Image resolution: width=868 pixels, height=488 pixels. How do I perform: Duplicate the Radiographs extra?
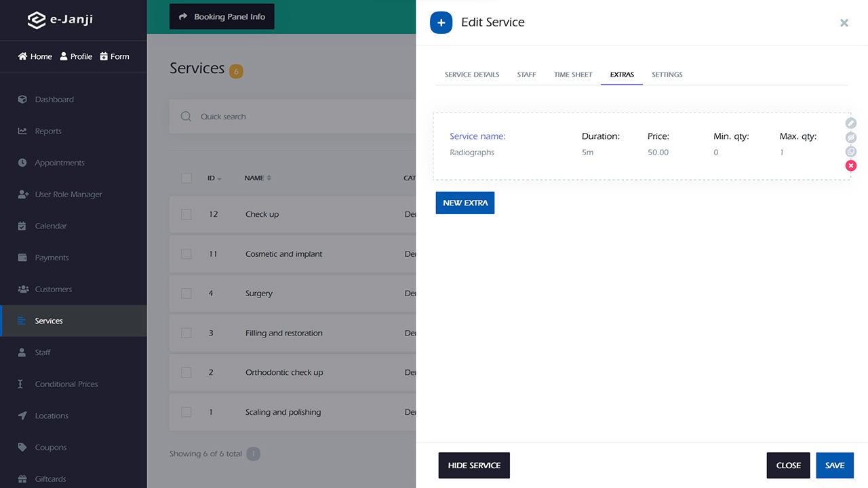[851, 152]
